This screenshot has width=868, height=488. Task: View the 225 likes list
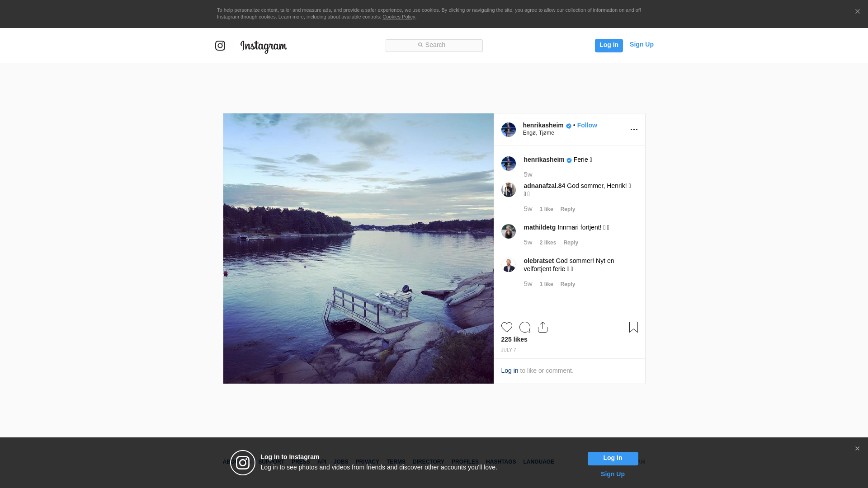tap(514, 339)
